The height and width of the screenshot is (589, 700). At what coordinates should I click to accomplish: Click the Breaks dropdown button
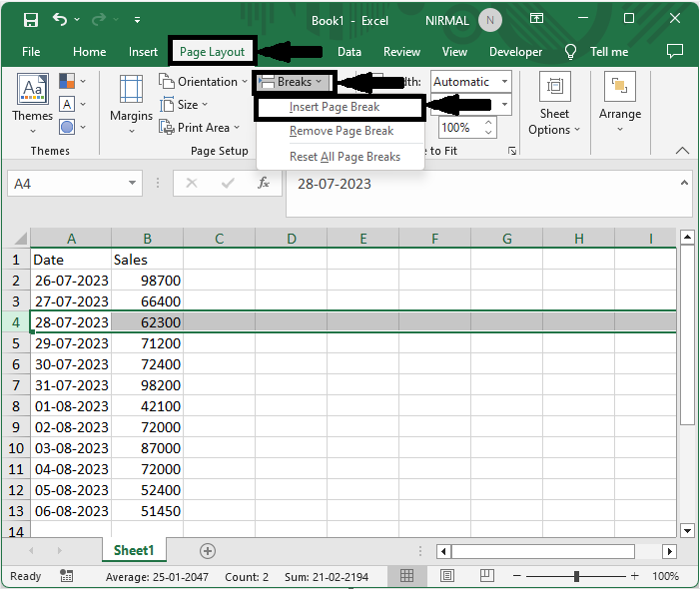coord(294,82)
